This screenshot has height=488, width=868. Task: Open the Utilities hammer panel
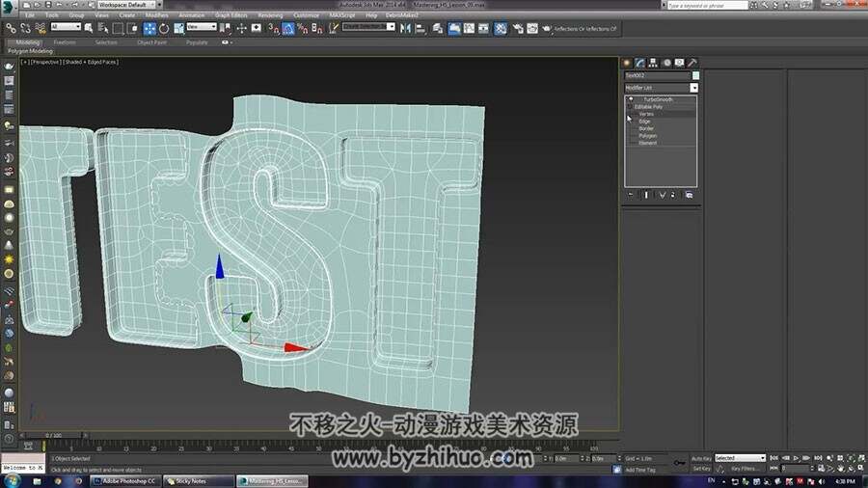coord(692,63)
